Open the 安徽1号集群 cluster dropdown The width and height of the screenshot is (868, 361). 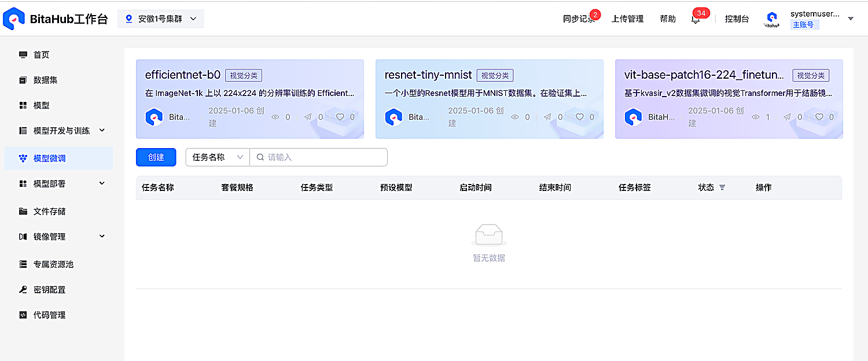click(161, 19)
